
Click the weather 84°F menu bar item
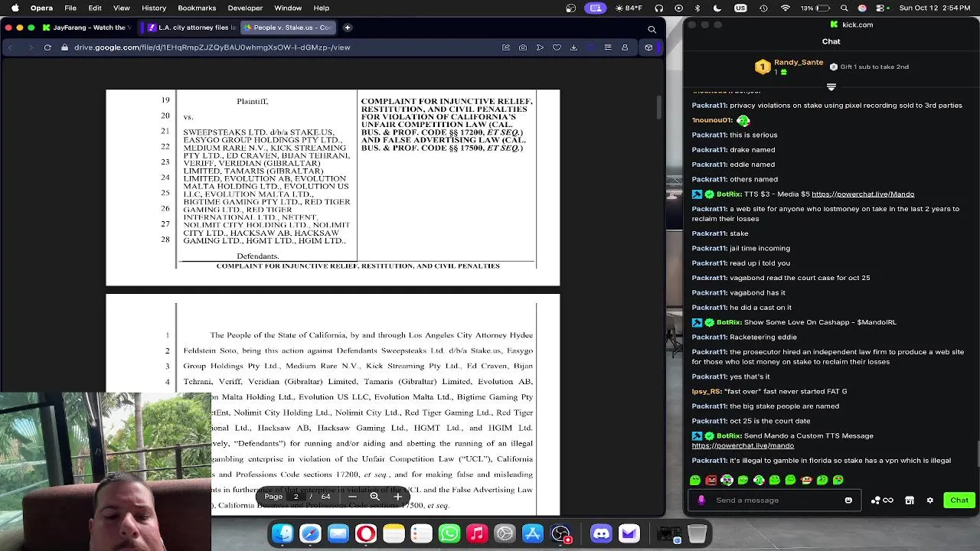click(628, 8)
